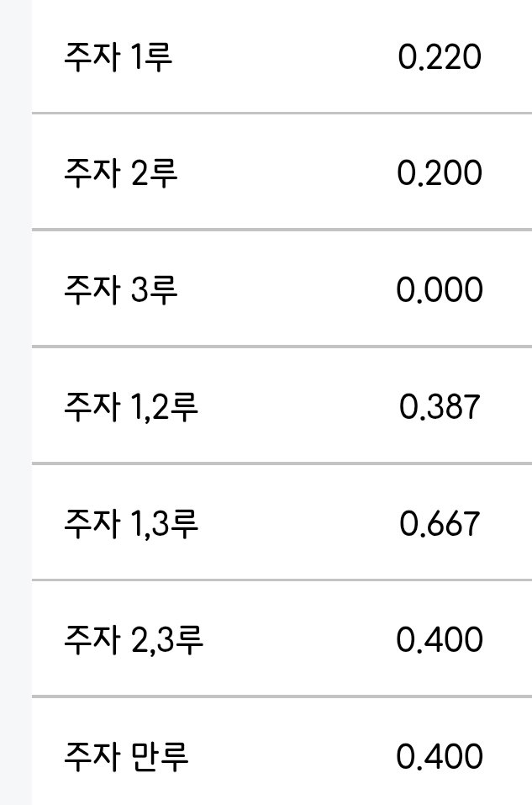Viewport: 532px width, 805px height.
Task: Select the 주자 2,3루 row label
Action: [x=134, y=639]
